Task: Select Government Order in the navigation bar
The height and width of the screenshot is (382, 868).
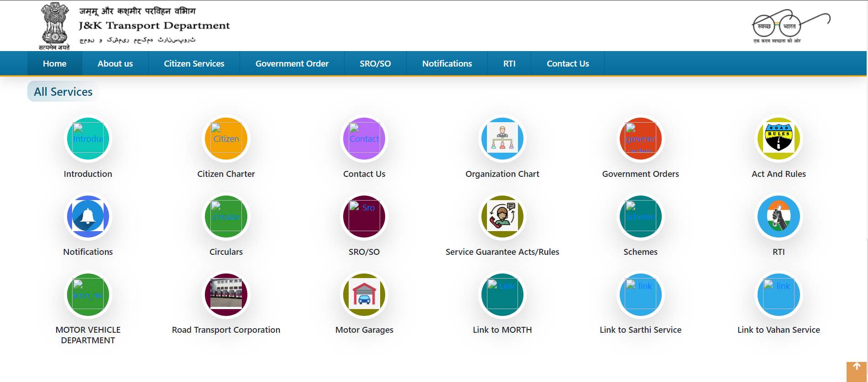Action: [292, 63]
